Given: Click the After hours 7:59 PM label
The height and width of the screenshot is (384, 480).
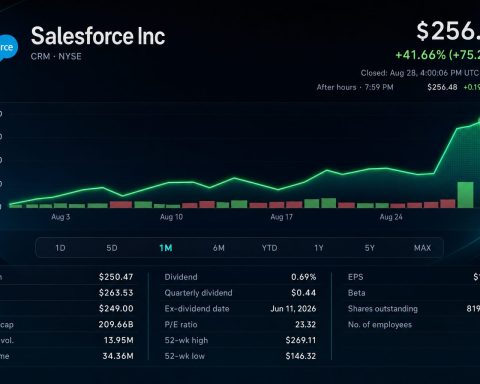Looking at the screenshot, I should click(355, 87).
